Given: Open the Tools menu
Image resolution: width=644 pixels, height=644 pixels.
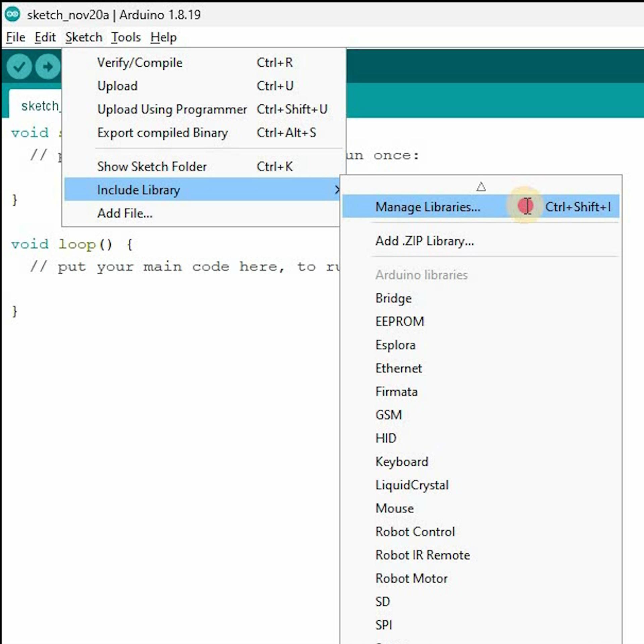Looking at the screenshot, I should [x=126, y=37].
